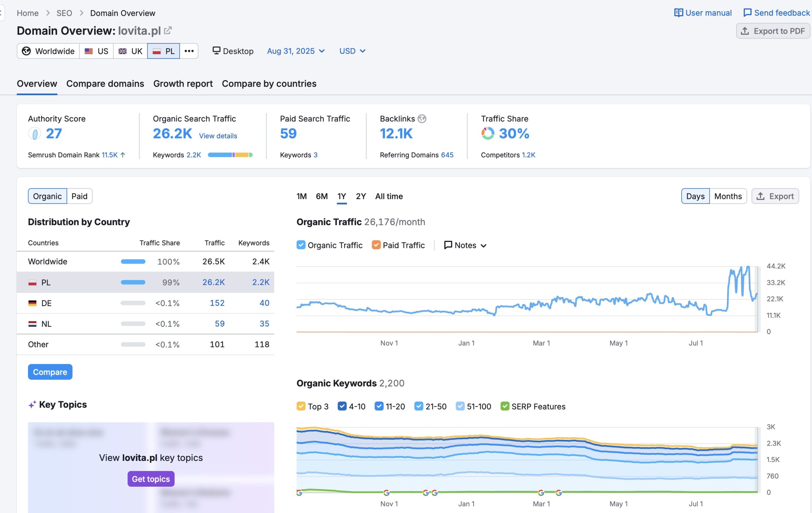Uncheck the Top 3 keywords checkbox
This screenshot has height=513, width=812.
tap(301, 406)
